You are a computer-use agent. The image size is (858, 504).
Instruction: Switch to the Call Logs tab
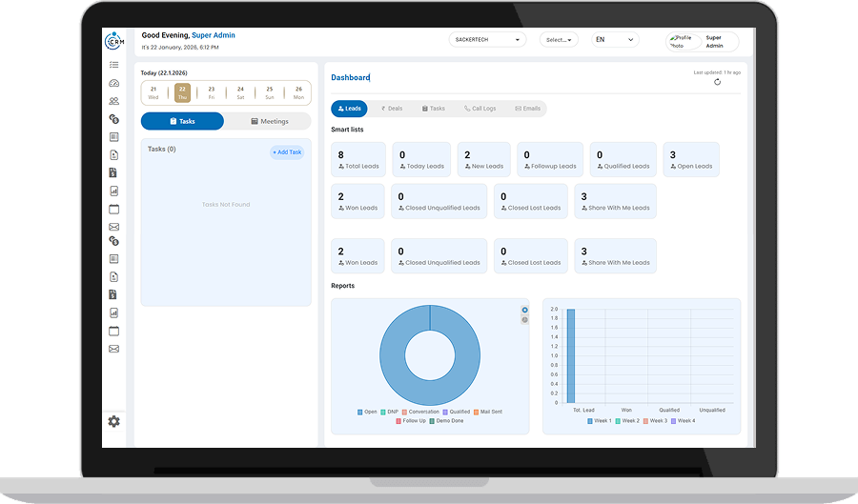[480, 109]
